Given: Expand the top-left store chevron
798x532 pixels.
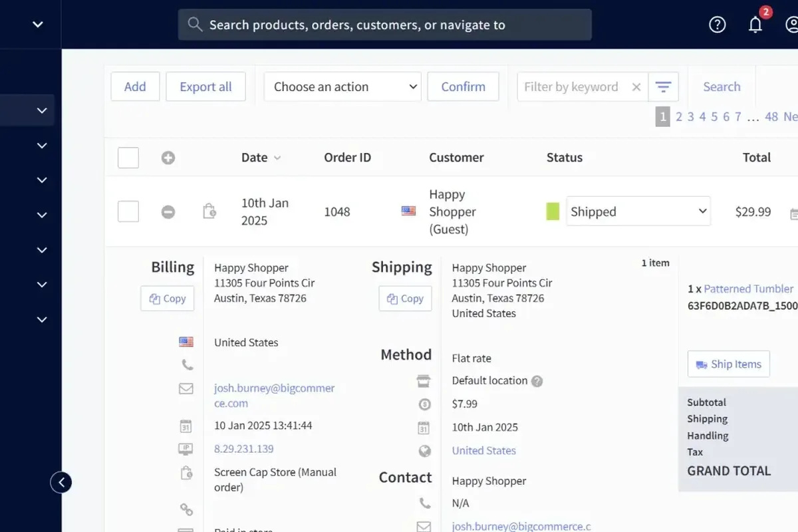Looking at the screenshot, I should pyautogui.click(x=38, y=25).
